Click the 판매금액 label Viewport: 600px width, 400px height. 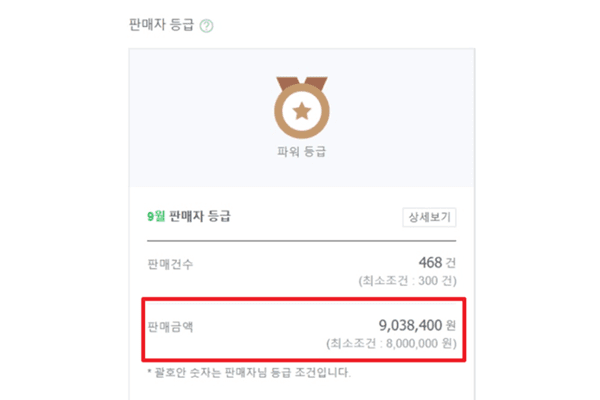(x=170, y=326)
